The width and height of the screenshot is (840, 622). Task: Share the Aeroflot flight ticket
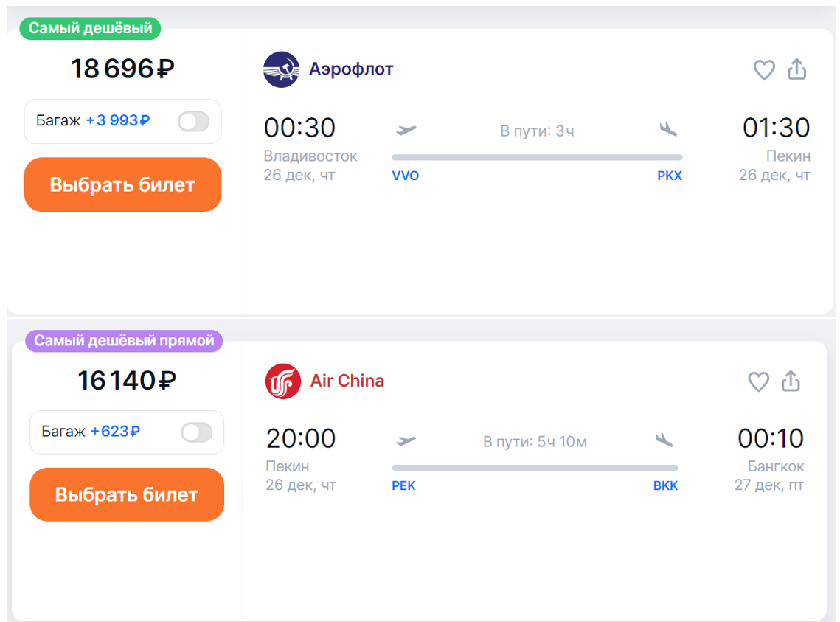[796, 69]
